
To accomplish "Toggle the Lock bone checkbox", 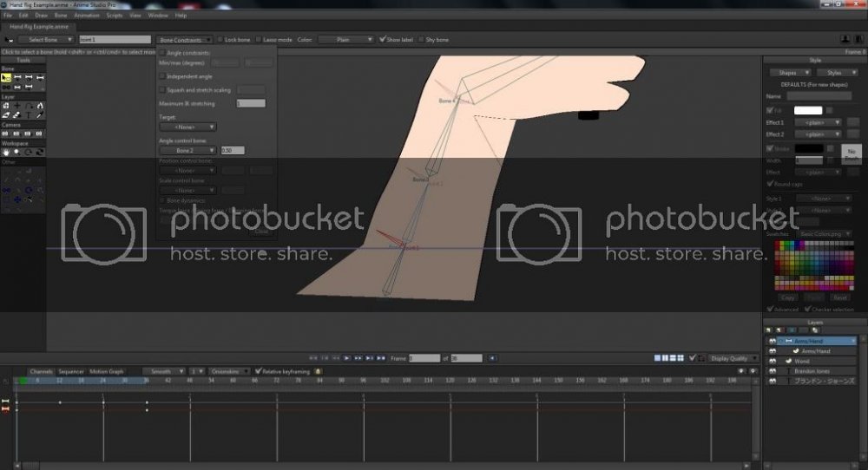I will [220, 40].
